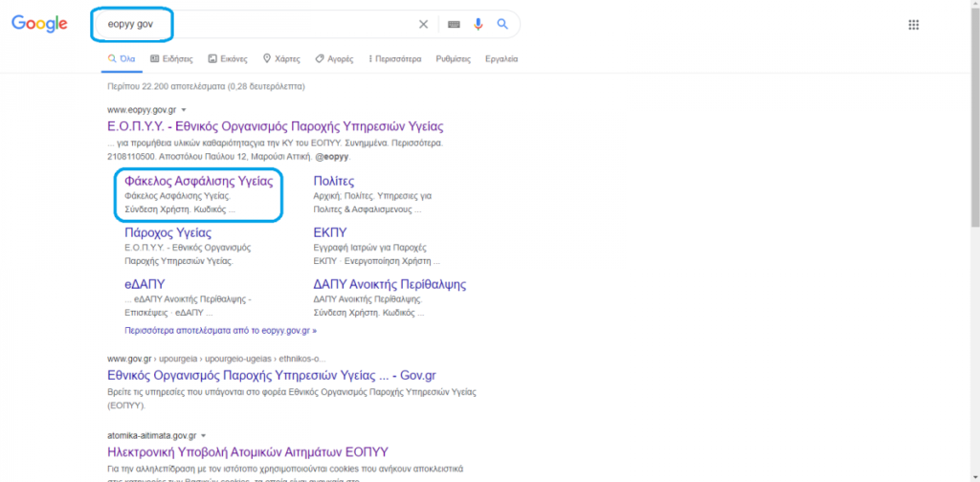Click the www.eopyy.gov.gr URL text
Viewport: 980px width, 482px height.
click(x=142, y=110)
